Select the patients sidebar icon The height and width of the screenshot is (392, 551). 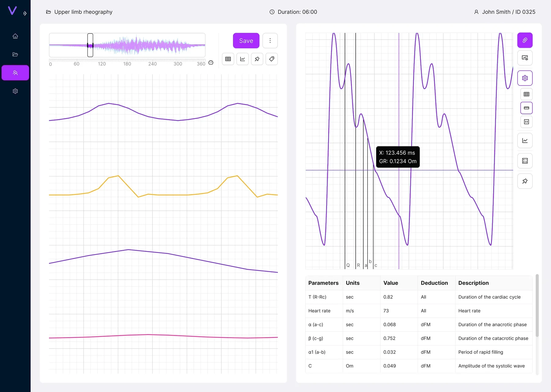tap(15, 73)
